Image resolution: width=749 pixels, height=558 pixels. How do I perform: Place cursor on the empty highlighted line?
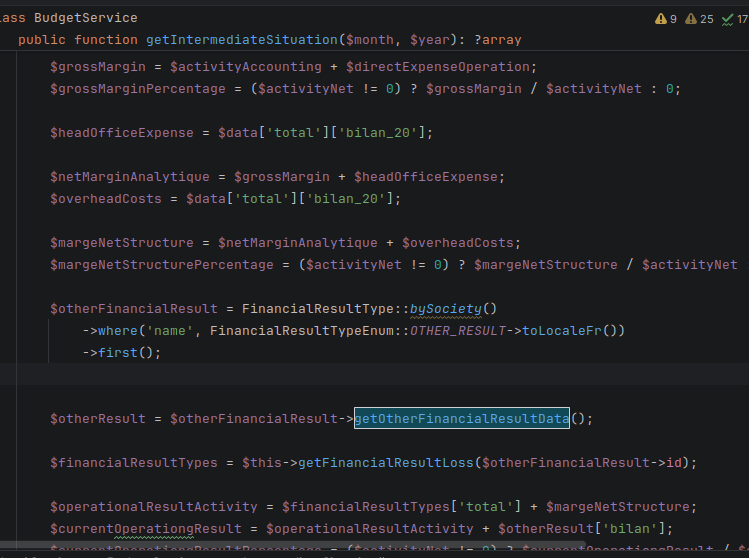(x=374, y=374)
